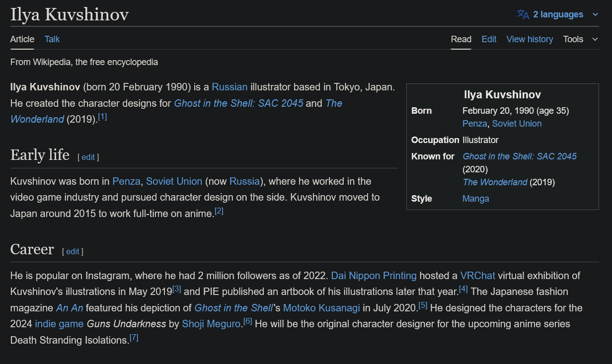Open Ghost in the Shell: SAC 2045 infobox link
The image size is (612, 364).
520,156
